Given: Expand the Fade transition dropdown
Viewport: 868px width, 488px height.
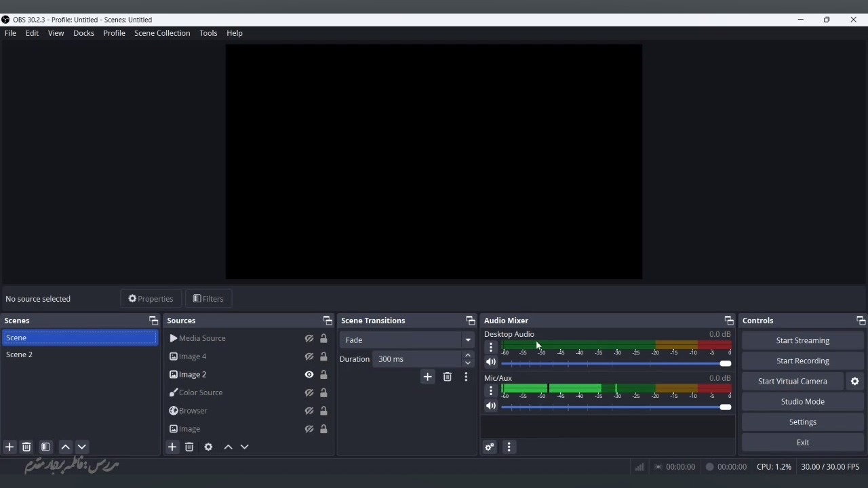Looking at the screenshot, I should 468,340.
